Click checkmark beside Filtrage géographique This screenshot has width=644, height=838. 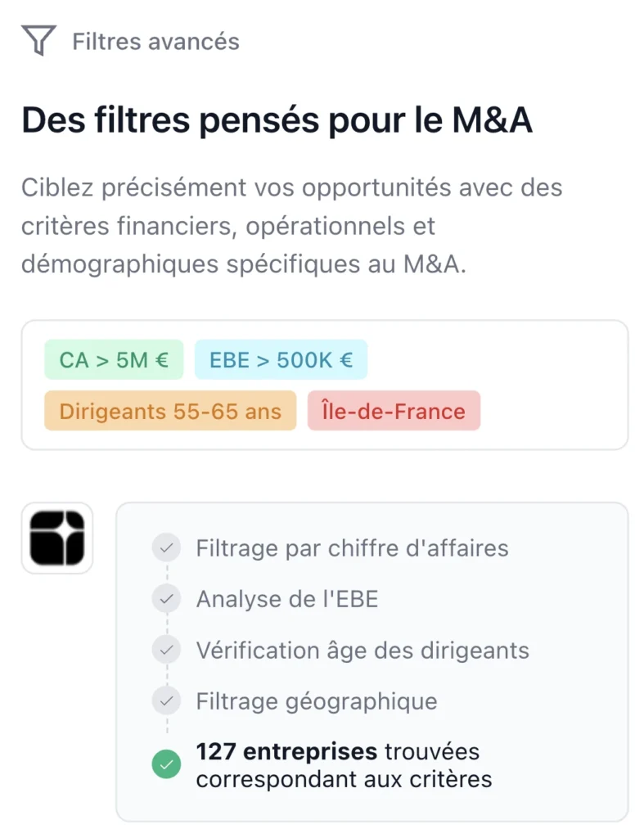tap(166, 701)
